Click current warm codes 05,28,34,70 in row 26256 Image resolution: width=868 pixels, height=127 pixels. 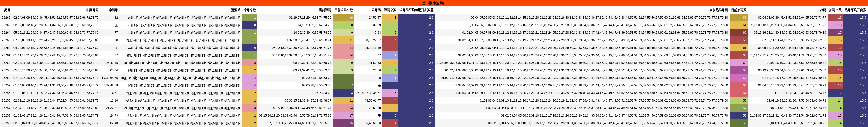click(323, 93)
